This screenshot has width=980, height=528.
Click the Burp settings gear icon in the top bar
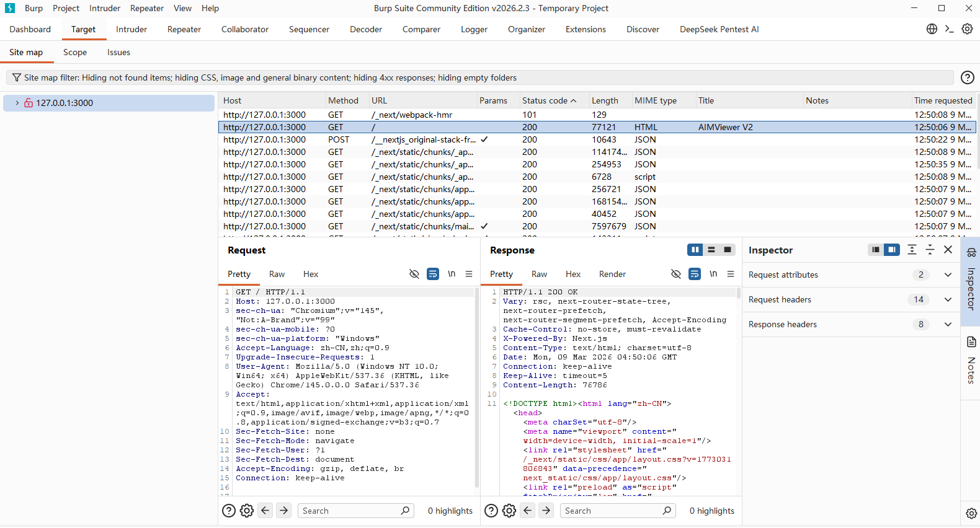(967, 29)
